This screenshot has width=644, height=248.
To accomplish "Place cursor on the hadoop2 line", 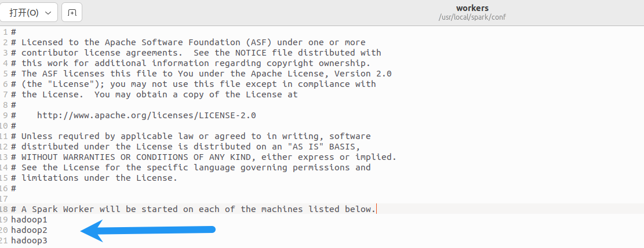I will pyautogui.click(x=29, y=230).
